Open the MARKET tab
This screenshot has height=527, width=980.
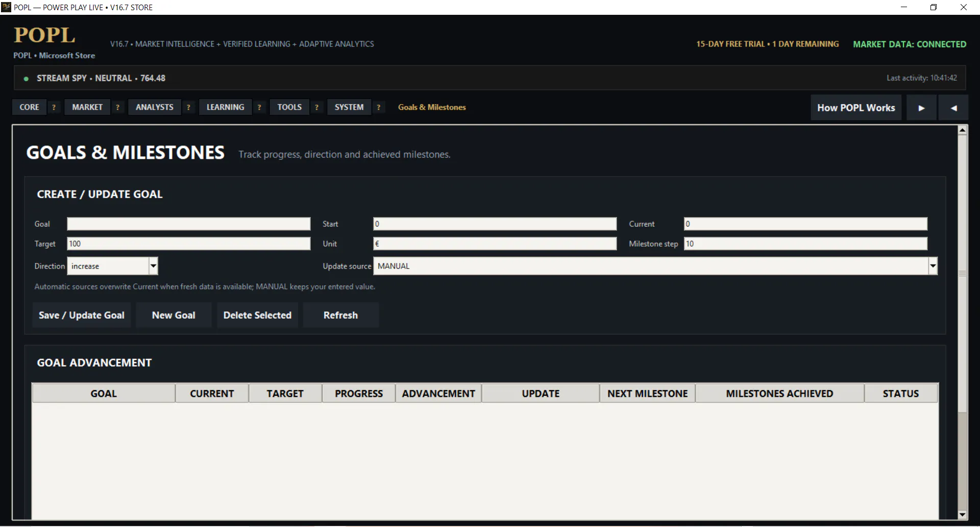tap(87, 107)
